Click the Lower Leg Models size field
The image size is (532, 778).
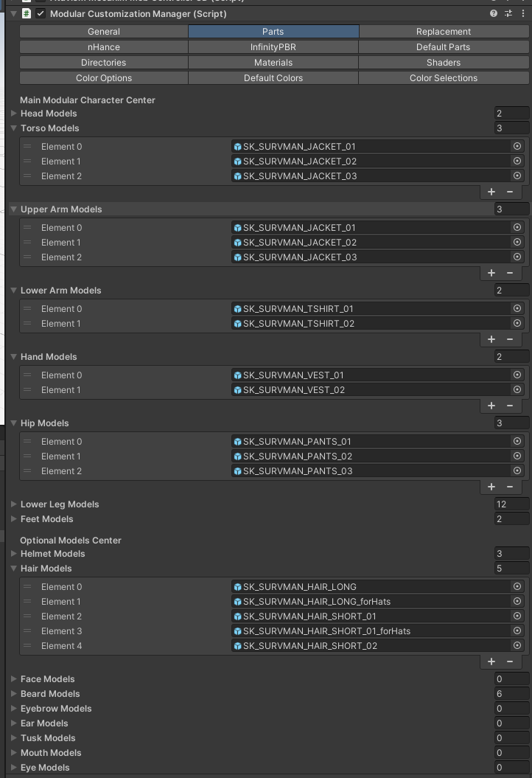511,504
